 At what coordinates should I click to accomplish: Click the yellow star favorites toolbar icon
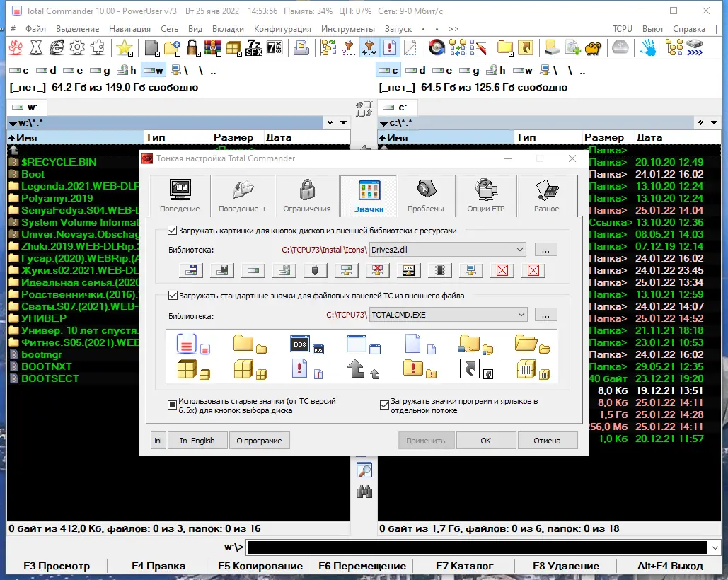(124, 48)
